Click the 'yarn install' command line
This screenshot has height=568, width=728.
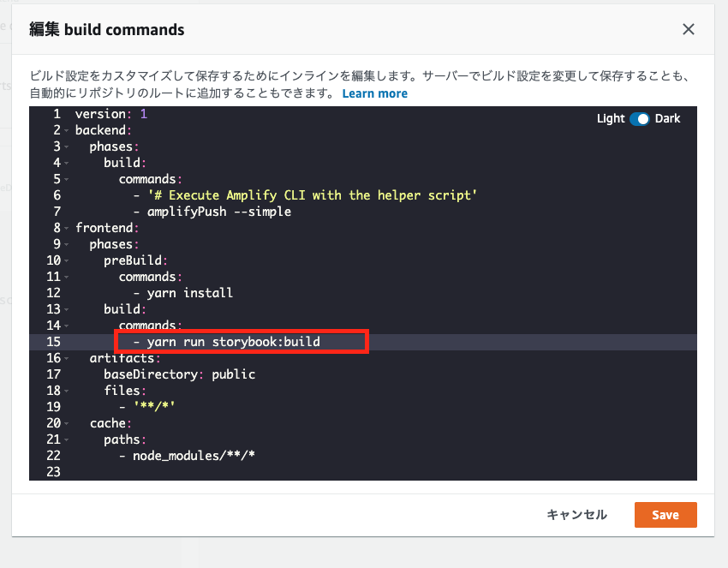[190, 293]
